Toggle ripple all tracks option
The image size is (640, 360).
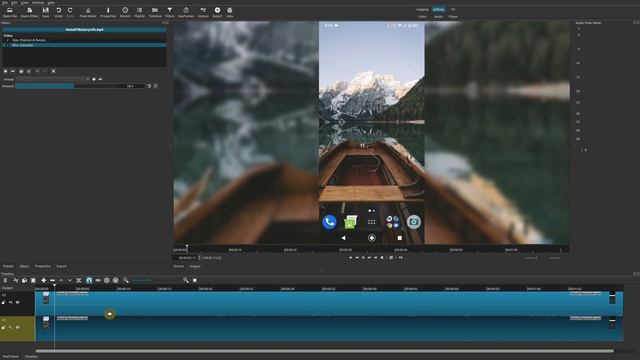(116, 280)
